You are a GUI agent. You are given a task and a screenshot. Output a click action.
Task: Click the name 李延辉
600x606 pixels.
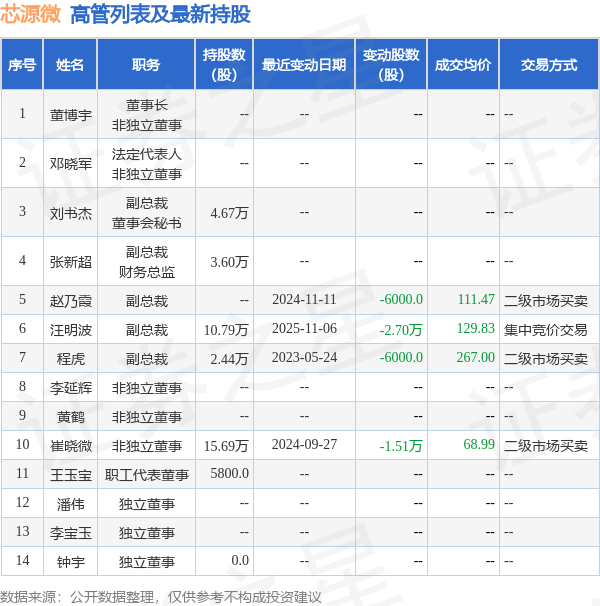pyautogui.click(x=71, y=388)
